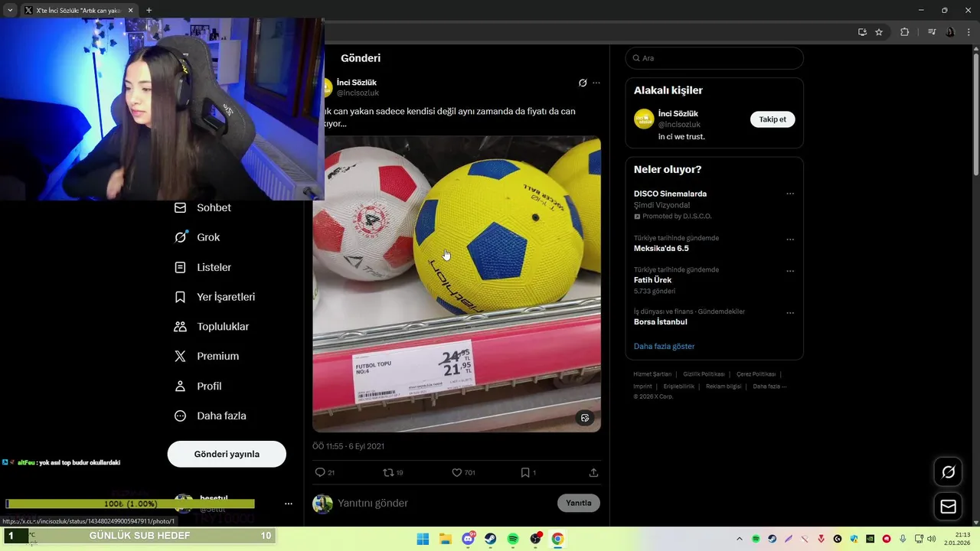
Task: Open the Fatih Ürek trend
Action: [652, 280]
